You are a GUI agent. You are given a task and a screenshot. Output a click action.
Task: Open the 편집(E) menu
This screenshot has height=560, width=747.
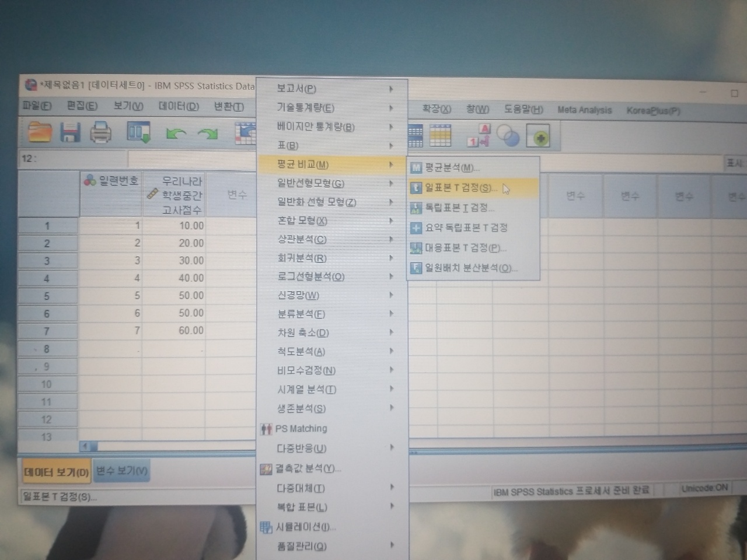click(x=82, y=106)
